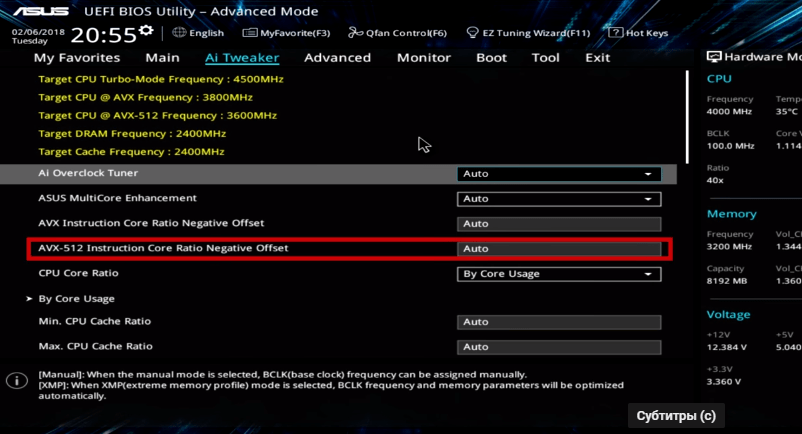This screenshot has width=802, height=434.
Task: Launch EZ Tuning Wizard(F11)
Action: (x=473, y=33)
